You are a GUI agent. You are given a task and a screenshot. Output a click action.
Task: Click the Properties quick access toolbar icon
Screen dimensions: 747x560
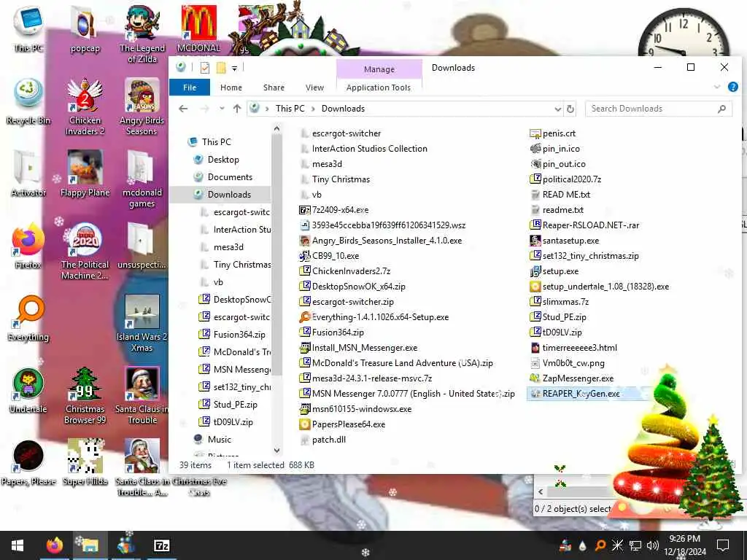(205, 68)
